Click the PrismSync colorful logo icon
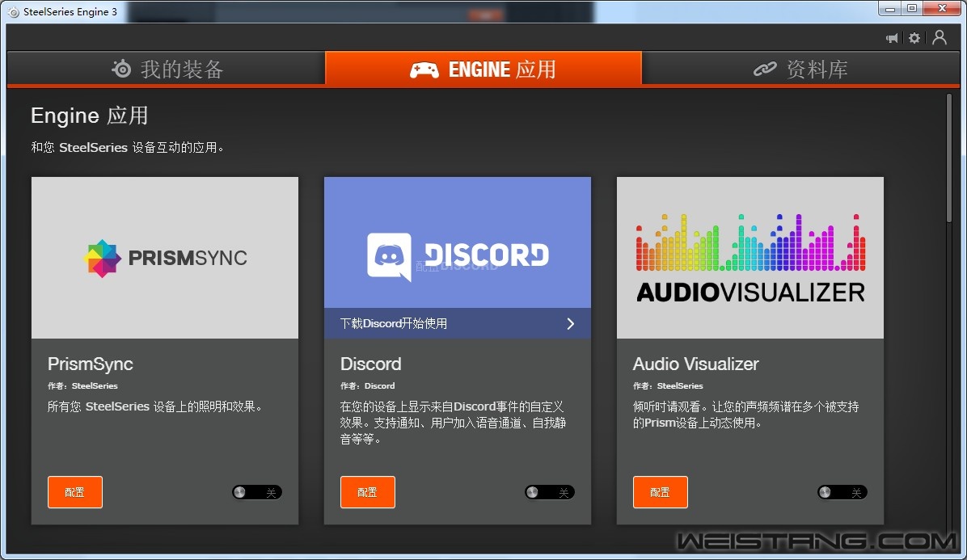This screenshot has height=560, width=967. (x=102, y=258)
